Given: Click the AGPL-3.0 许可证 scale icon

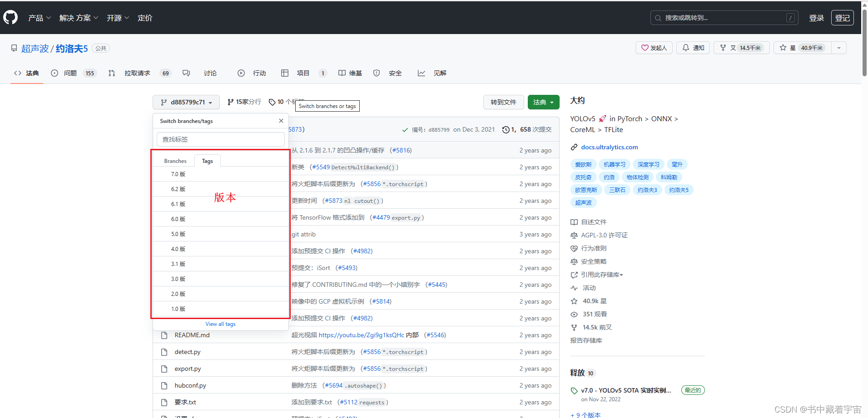Looking at the screenshot, I should 574,236.
